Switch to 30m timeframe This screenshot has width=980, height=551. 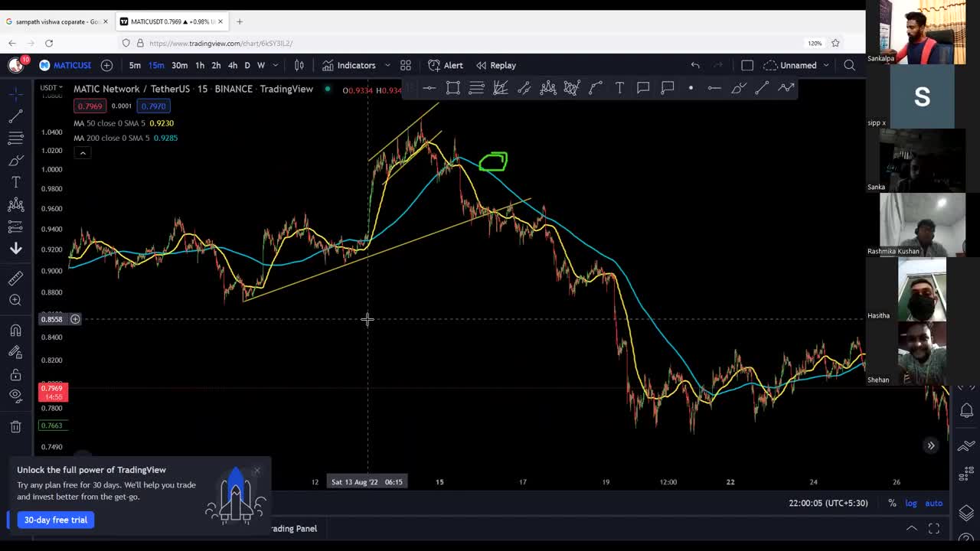179,65
